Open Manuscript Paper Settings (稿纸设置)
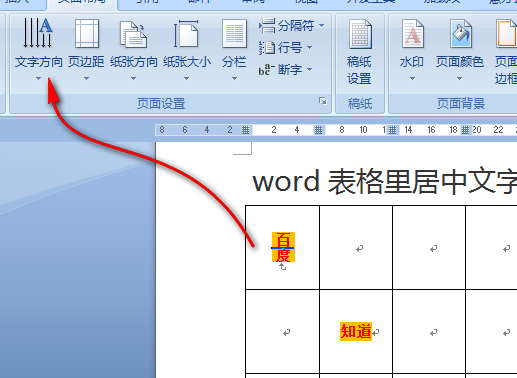517x378 pixels. click(360, 52)
